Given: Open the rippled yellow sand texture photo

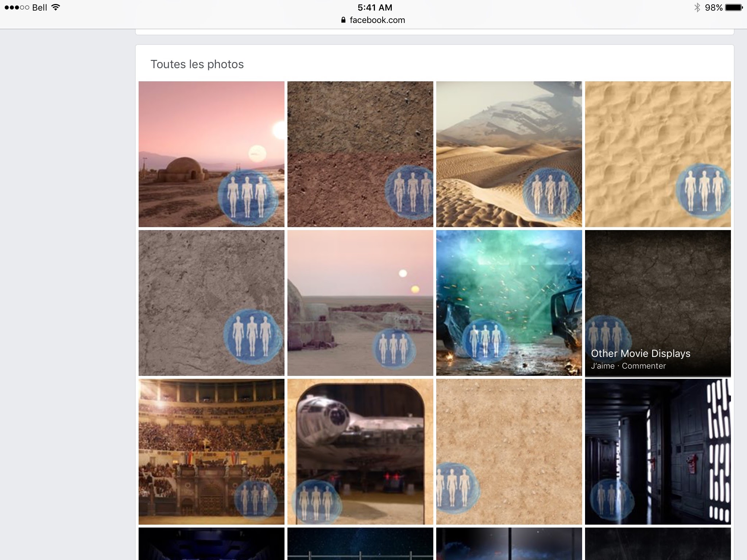Looking at the screenshot, I should pos(658,154).
